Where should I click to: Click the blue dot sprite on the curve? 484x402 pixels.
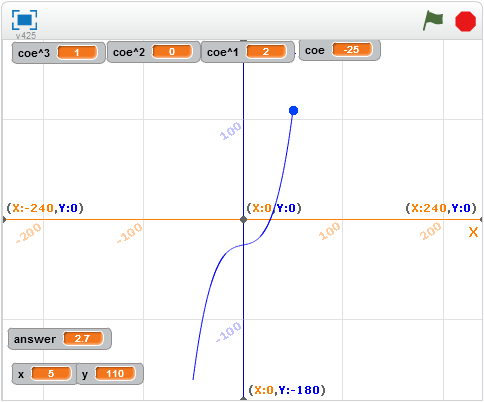293,111
